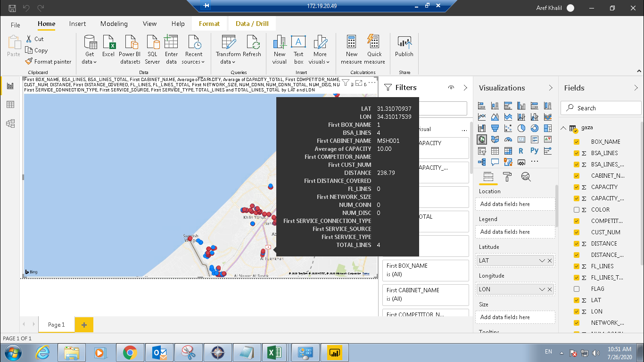This screenshot has height=362, width=644.
Task: Remove LAT field from Latitude well
Action: coord(550,261)
